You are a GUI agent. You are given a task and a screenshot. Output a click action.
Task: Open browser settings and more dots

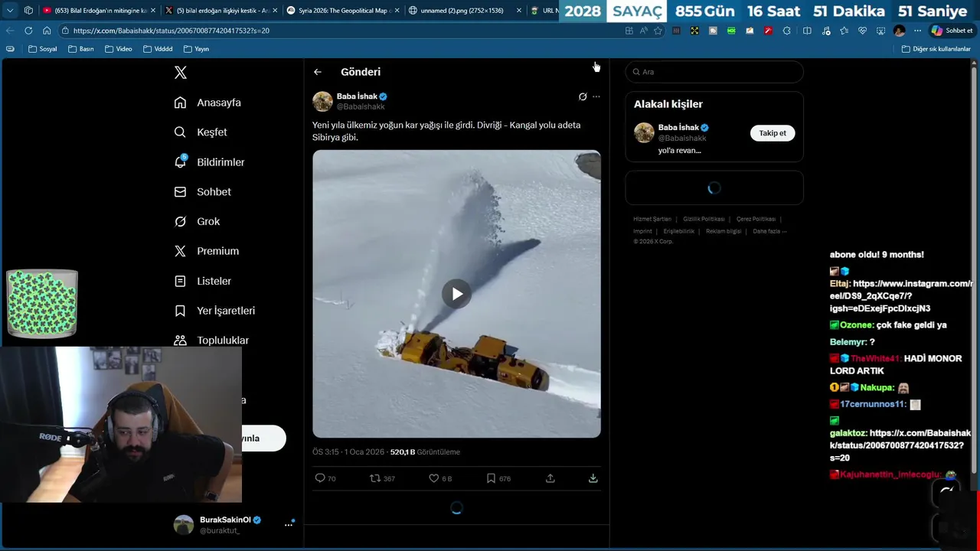pos(917,31)
